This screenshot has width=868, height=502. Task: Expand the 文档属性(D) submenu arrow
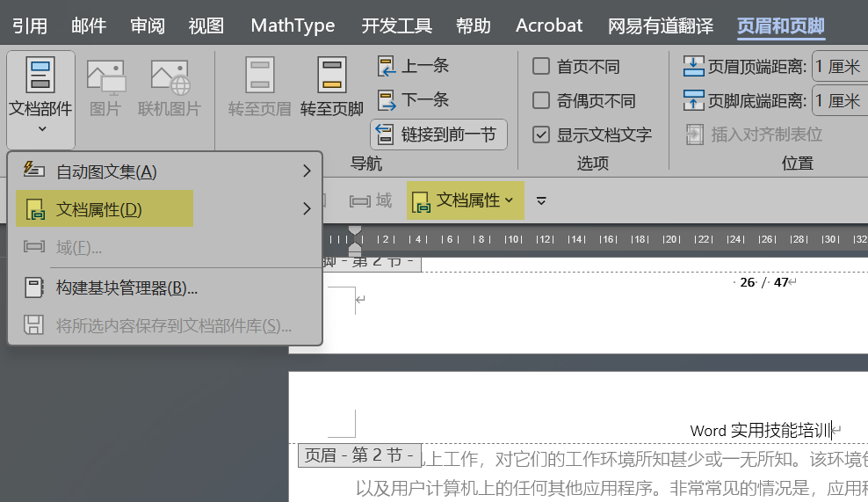[307, 209]
